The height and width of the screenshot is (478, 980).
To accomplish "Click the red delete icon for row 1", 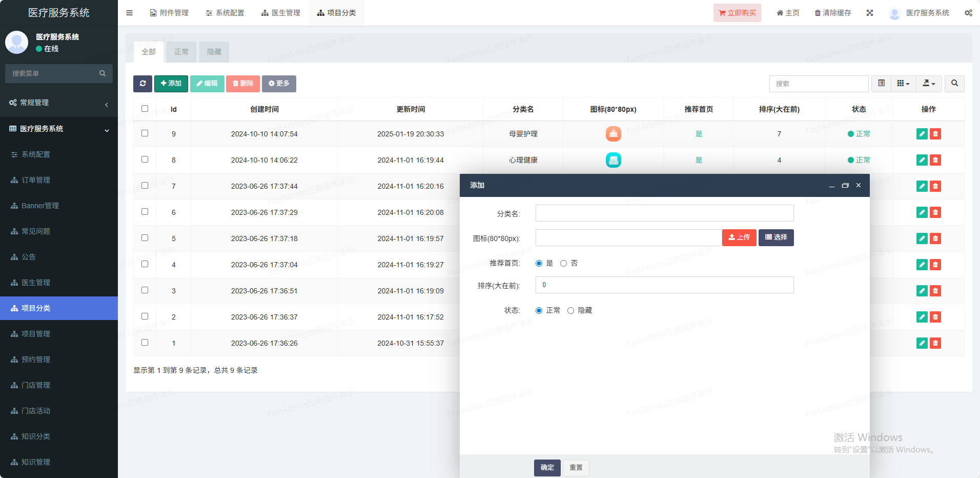I will click(x=935, y=343).
